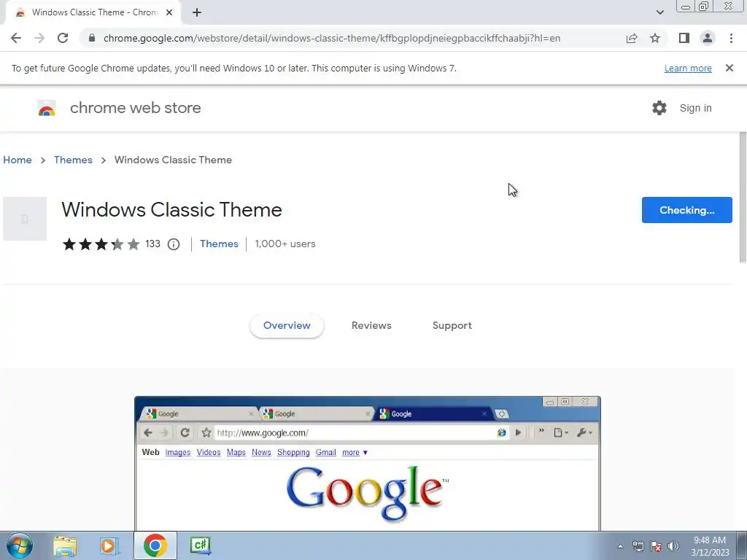Open the Chrome three-dot menu

[x=731, y=38]
